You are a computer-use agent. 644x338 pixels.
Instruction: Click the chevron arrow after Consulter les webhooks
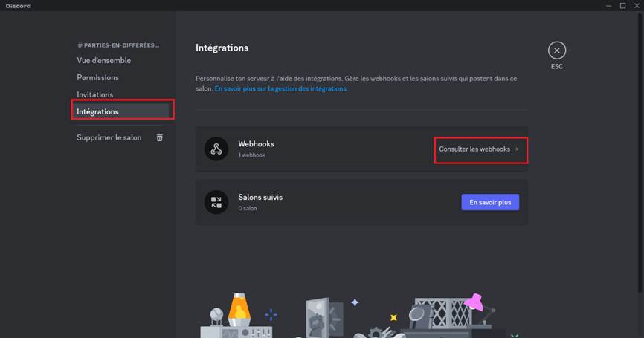tap(517, 149)
